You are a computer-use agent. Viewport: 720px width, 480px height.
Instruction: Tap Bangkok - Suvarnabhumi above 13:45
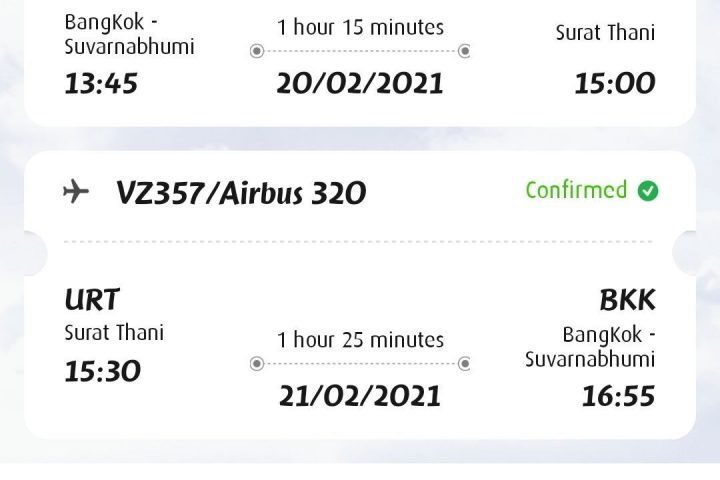129,34
